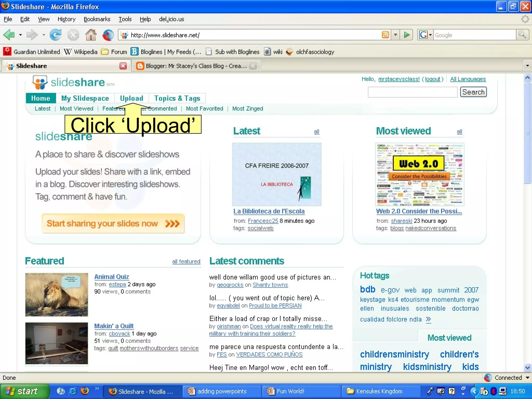The width and height of the screenshot is (532, 399).
Task: Click the vertical scrollbar down arrow
Action: 528,367
